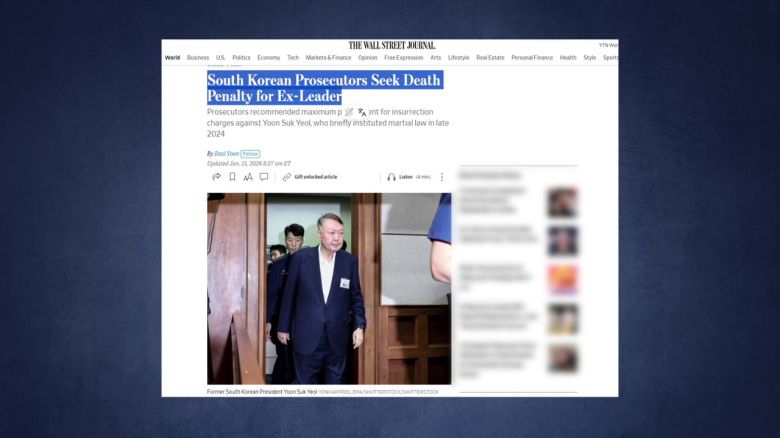
Task: Click Gift unlocked article text
Action: pyautogui.click(x=315, y=177)
